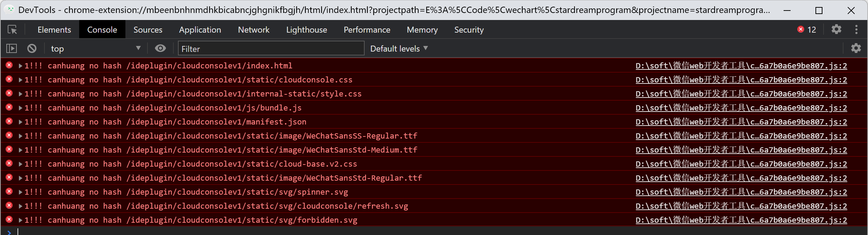Open DevTools settings gear in tab bar
The height and width of the screenshot is (235, 868).
(836, 29)
